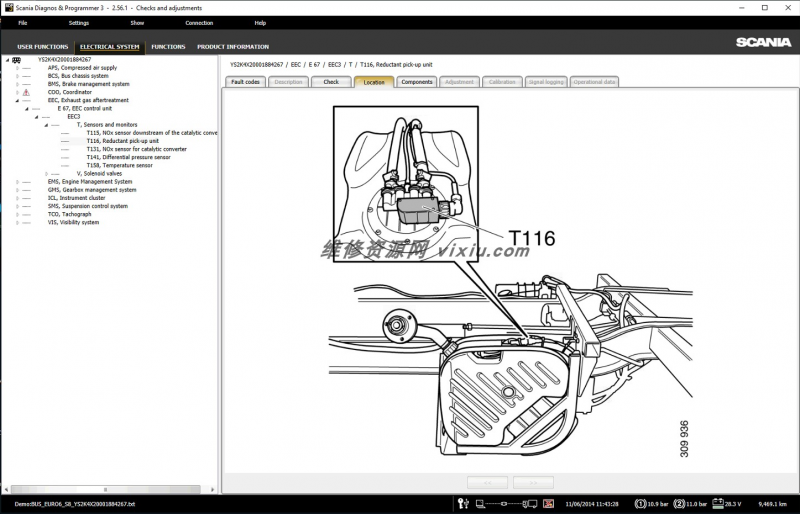Switch to USER FUNCTIONS section

pyautogui.click(x=42, y=46)
